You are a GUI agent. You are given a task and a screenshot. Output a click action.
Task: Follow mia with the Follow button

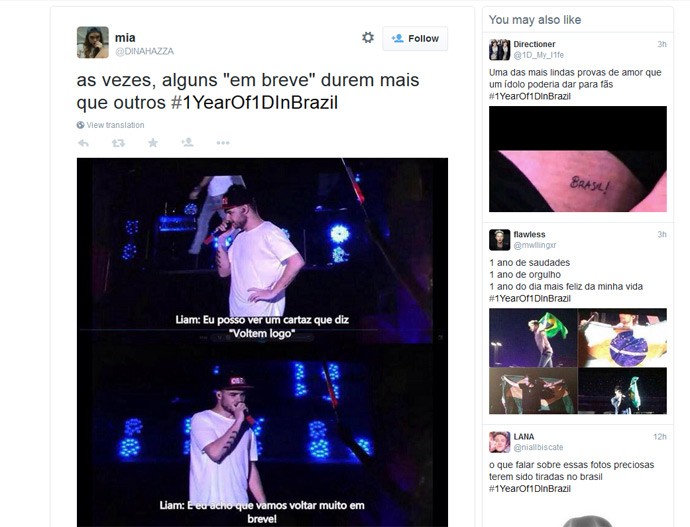(x=415, y=39)
